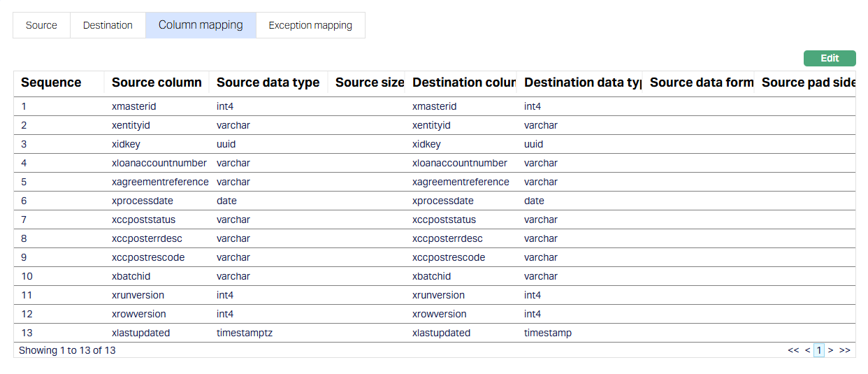The width and height of the screenshot is (868, 374).
Task: Go to first page using << arrows
Action: point(793,350)
